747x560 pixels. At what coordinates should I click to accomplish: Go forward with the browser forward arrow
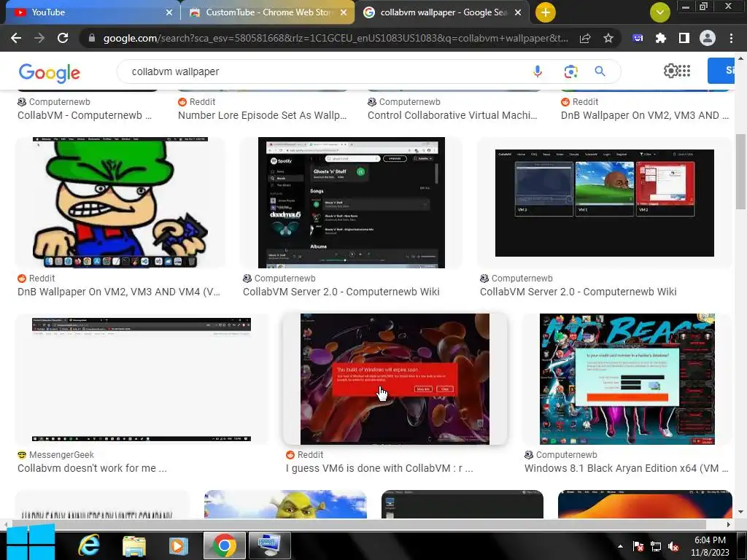pyautogui.click(x=39, y=38)
